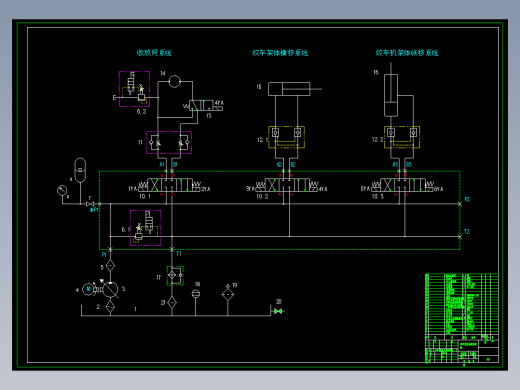Click the tank label numbered 1

click(x=135, y=309)
